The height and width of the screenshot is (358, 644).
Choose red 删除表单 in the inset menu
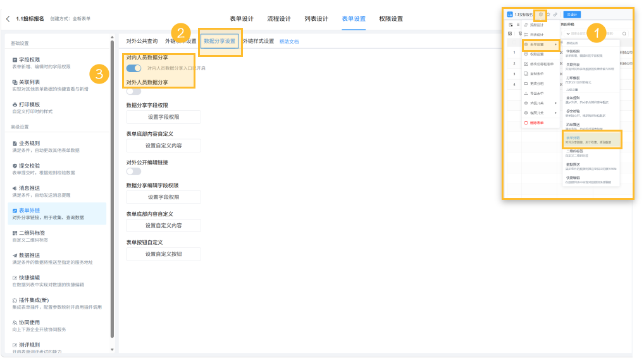540,123
